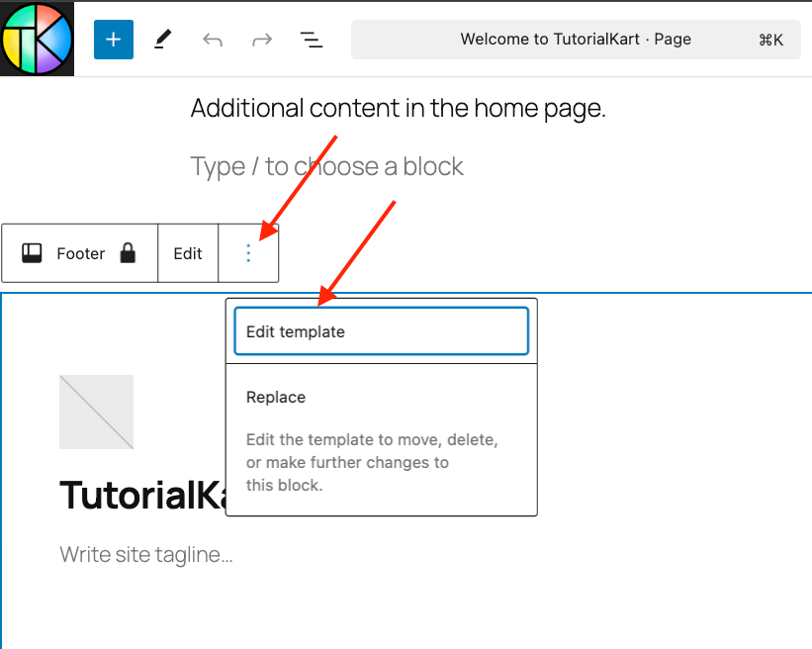
Task: Click the Edit button in the block toolbar
Action: [188, 254]
